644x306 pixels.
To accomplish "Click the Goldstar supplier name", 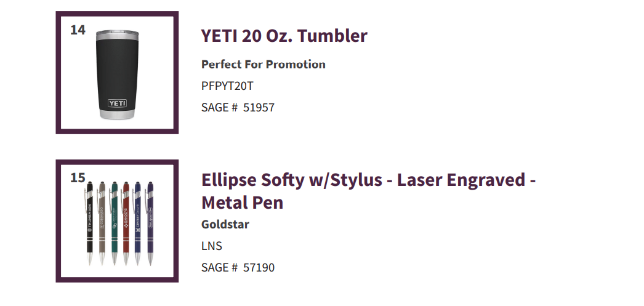I will 225,224.
